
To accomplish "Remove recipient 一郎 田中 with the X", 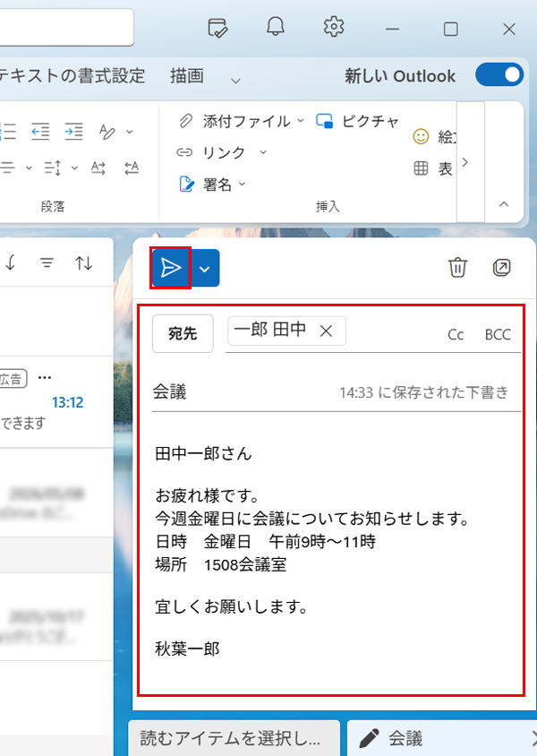I will (326, 331).
